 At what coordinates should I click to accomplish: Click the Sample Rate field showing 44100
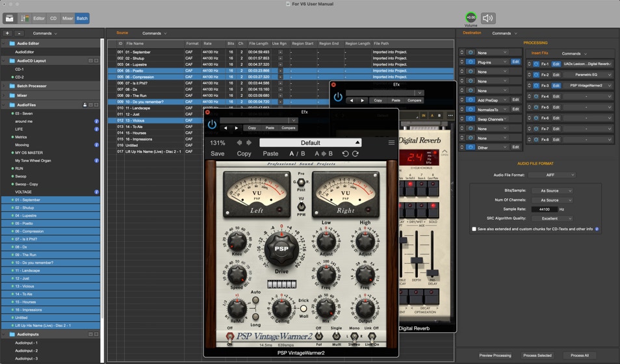click(x=544, y=209)
